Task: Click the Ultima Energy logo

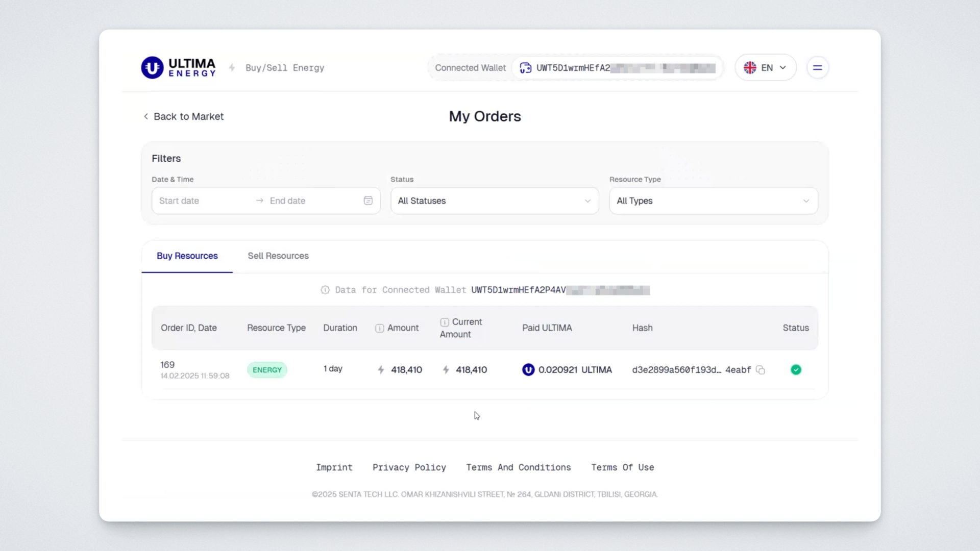Action: click(179, 67)
